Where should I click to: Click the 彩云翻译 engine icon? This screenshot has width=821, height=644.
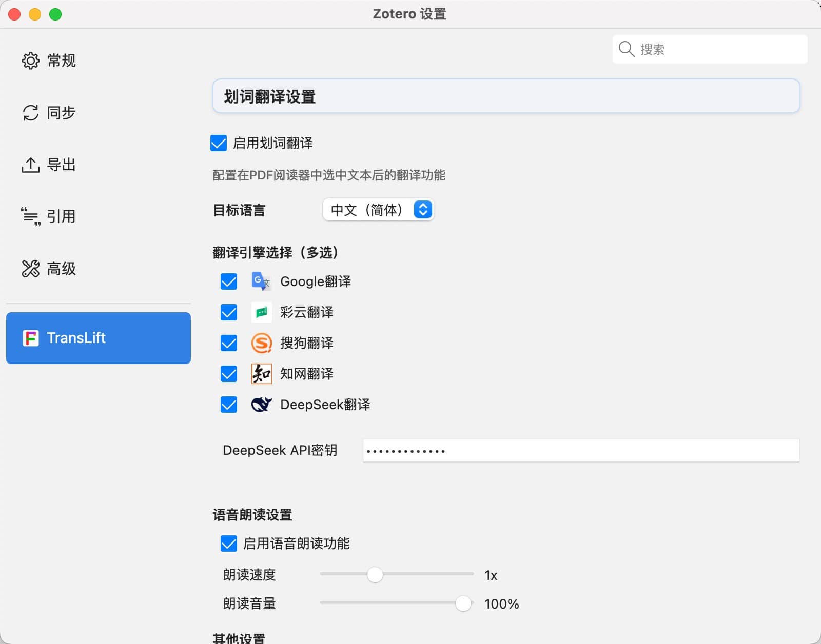coord(262,312)
